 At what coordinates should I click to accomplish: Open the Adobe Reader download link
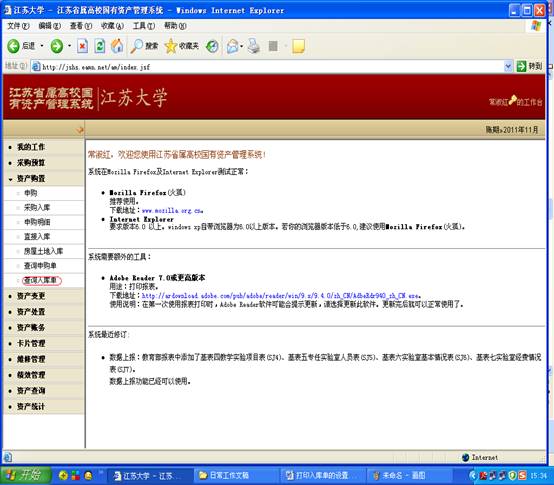pyautogui.click(x=281, y=296)
